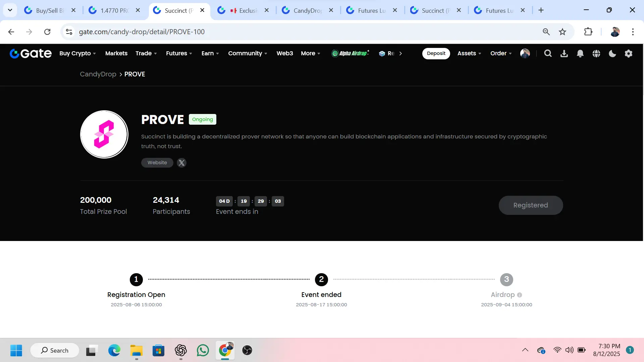Click the forward navigation arrow
Screen dimensions: 644x362
pyautogui.click(x=29, y=32)
